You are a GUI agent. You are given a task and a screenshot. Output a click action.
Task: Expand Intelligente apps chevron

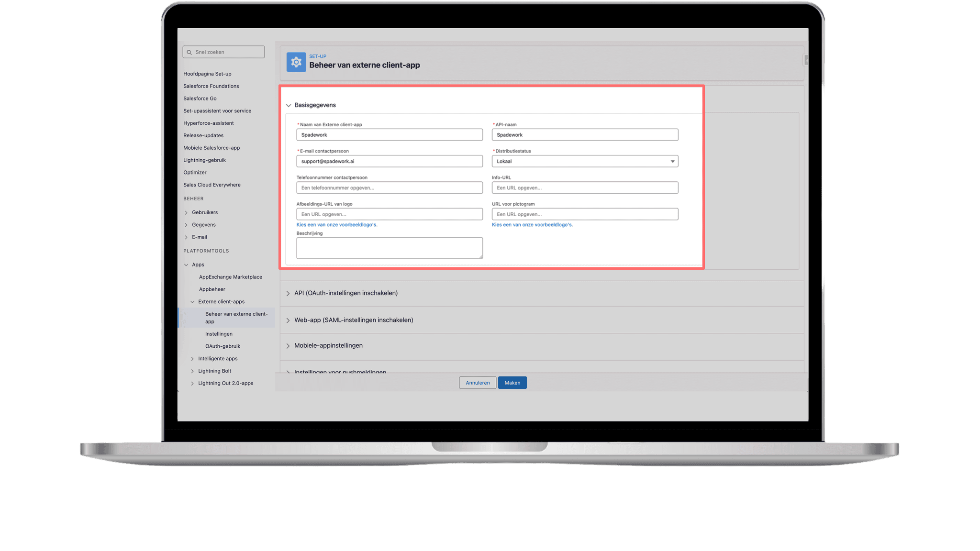tap(192, 359)
